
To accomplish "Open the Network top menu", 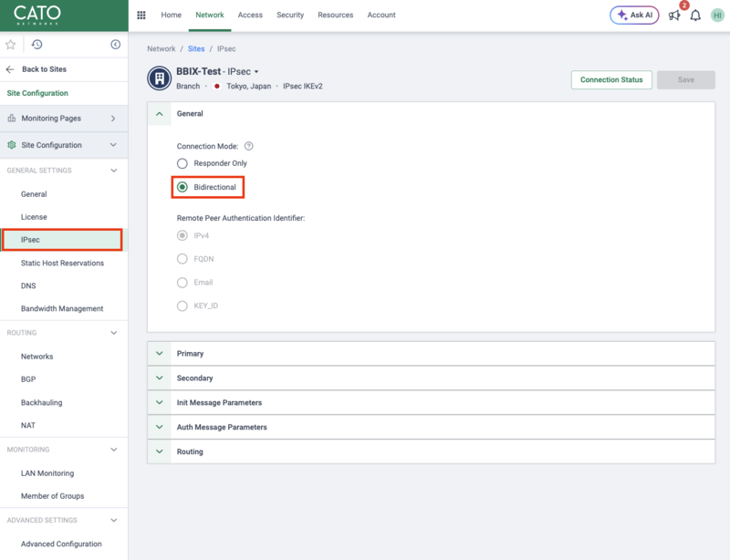I will pos(210,15).
